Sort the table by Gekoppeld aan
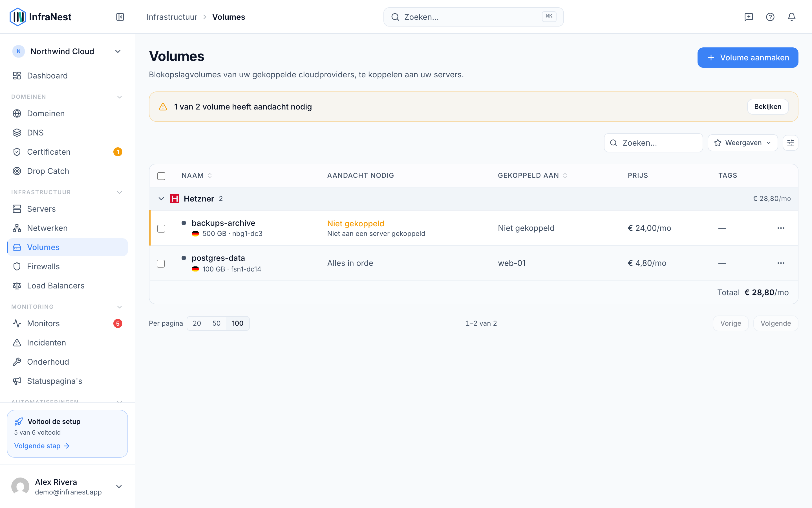This screenshot has width=812, height=508. tap(533, 175)
